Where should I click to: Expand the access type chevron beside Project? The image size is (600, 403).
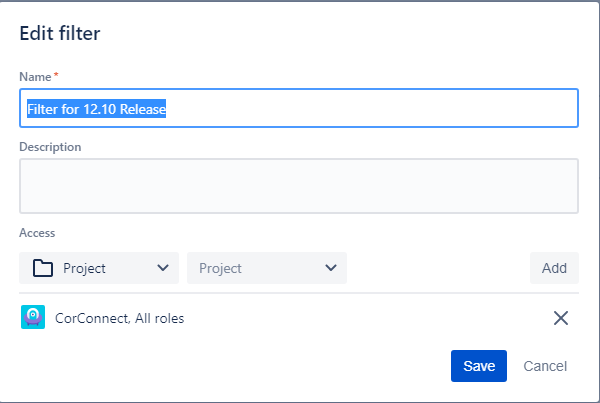point(163,268)
